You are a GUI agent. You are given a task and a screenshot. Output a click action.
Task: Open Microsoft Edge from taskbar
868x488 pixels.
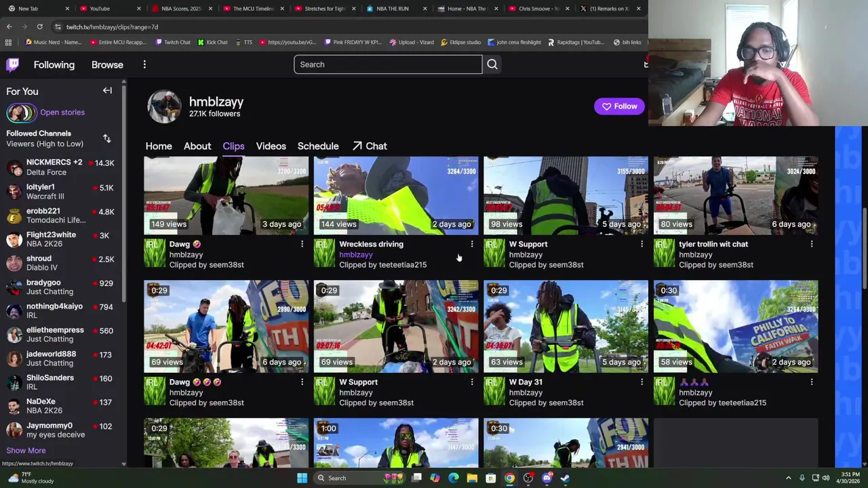(454, 478)
